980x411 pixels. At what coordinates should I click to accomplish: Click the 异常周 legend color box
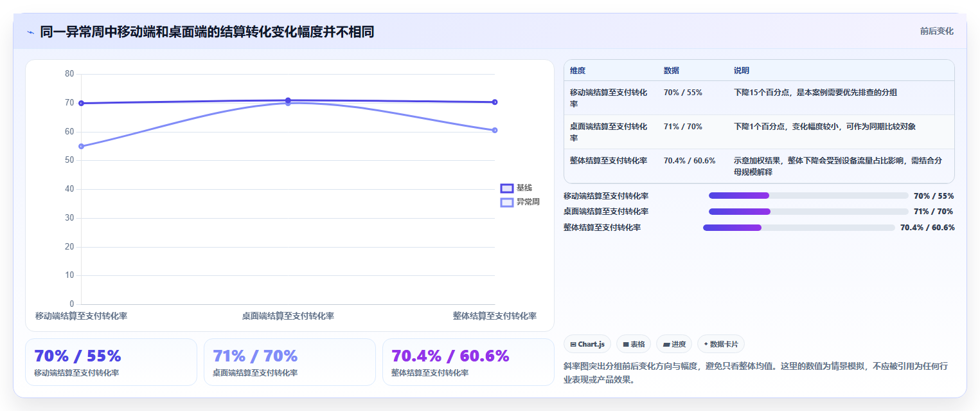[x=507, y=202]
